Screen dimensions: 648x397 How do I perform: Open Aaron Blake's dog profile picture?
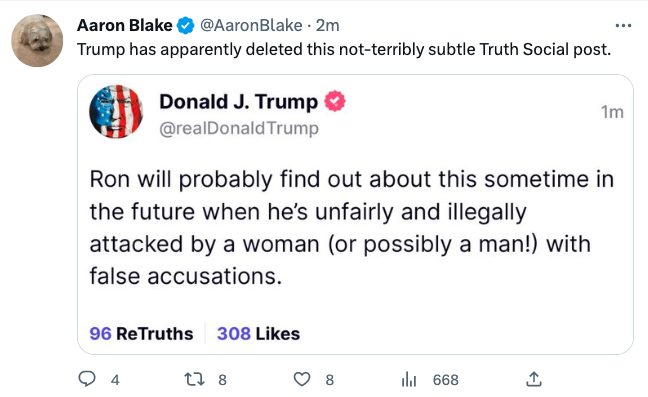37,40
